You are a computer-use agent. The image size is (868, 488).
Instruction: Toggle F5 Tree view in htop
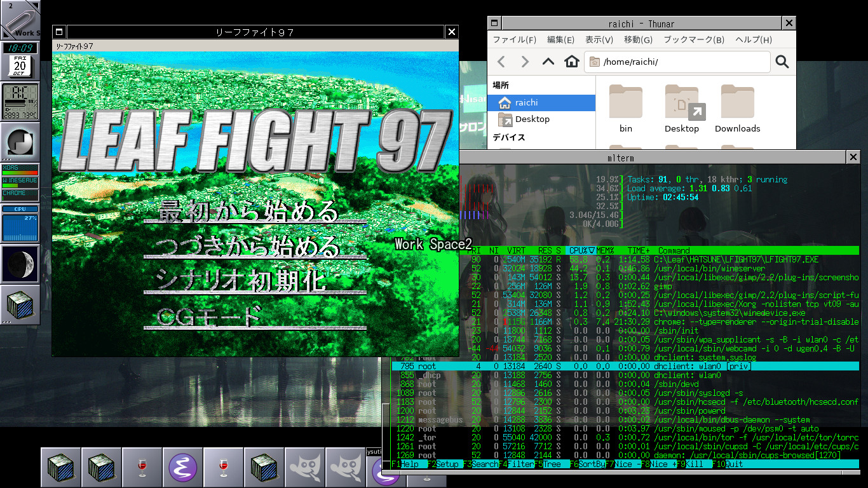tap(550, 464)
